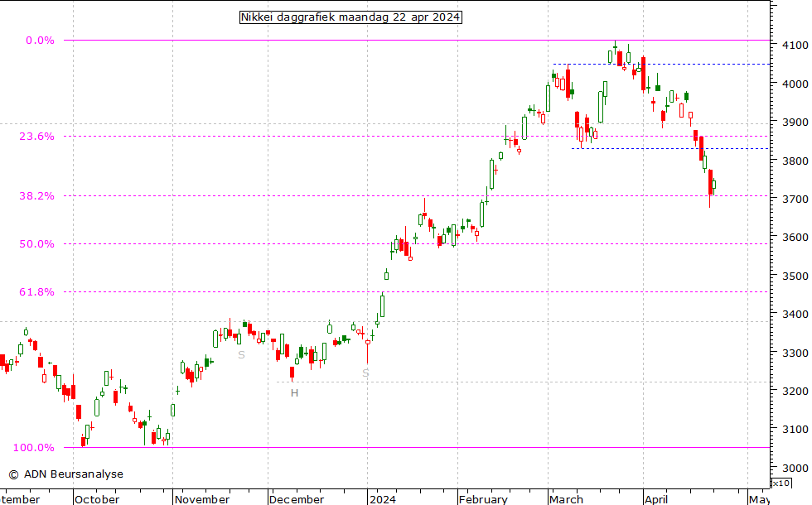This screenshot has width=812, height=505.
Task: Click the February label on time axis
Action: pos(484,499)
